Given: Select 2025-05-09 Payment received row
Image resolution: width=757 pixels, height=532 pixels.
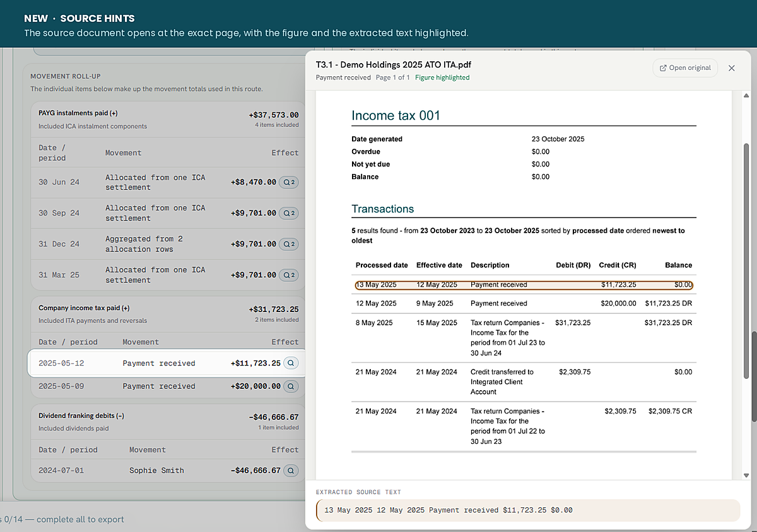Looking at the screenshot, I should 167,386.
